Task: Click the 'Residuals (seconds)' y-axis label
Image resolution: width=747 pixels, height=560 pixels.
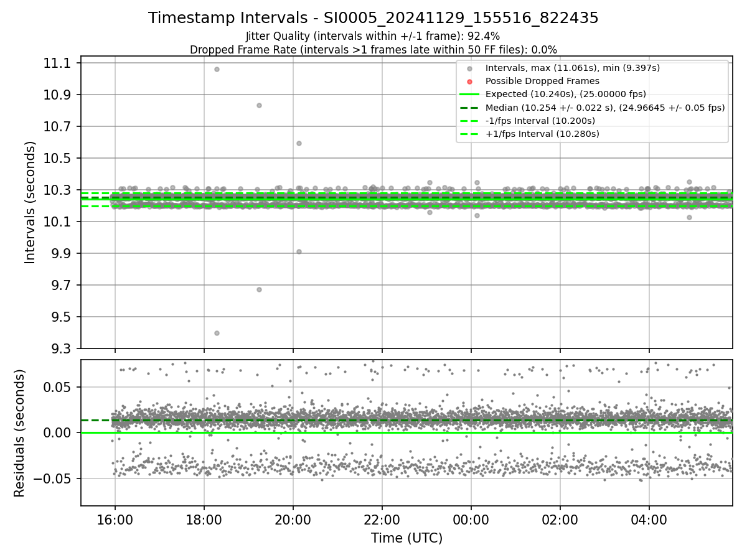Action: pyautogui.click(x=19, y=433)
